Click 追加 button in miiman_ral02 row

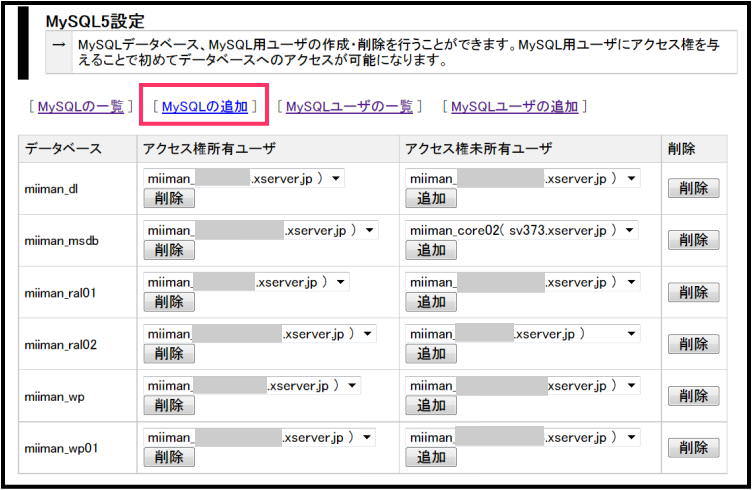tap(431, 353)
